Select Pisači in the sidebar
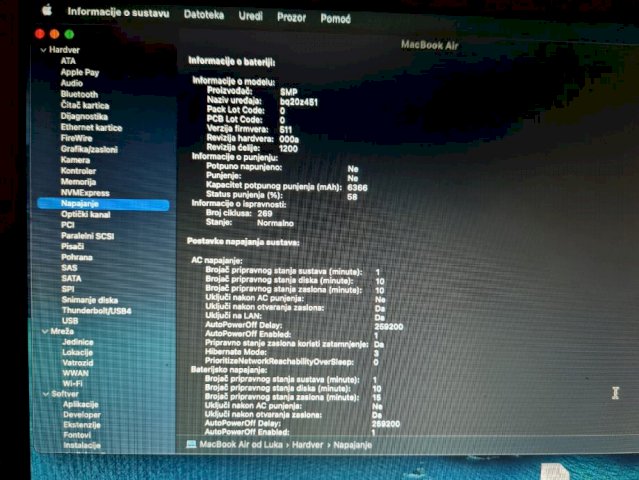The height and width of the screenshot is (480, 639). pyautogui.click(x=73, y=247)
